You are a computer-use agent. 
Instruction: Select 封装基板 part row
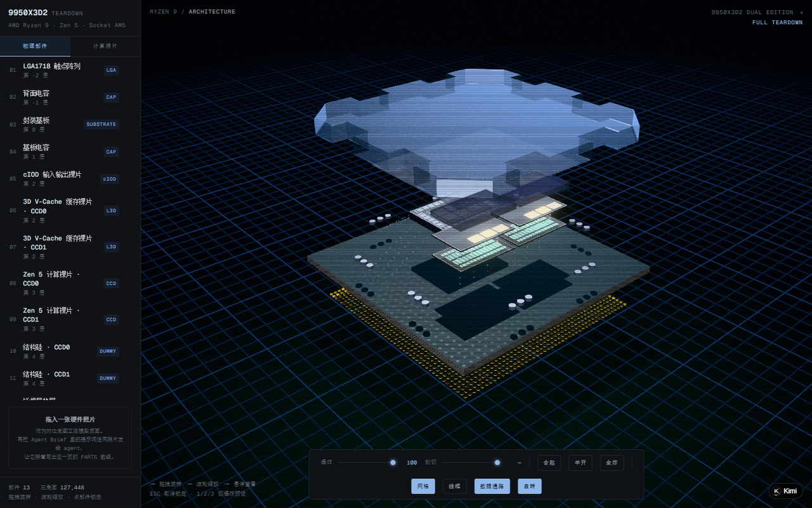(x=70, y=124)
